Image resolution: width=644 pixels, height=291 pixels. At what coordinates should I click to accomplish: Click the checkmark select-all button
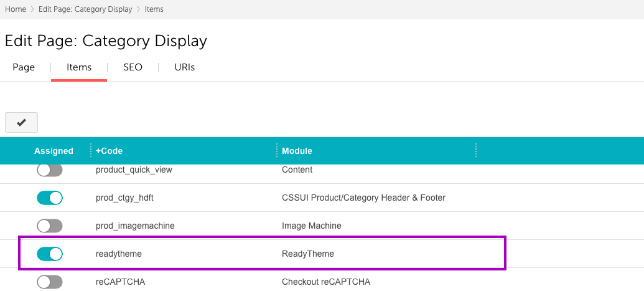21,123
